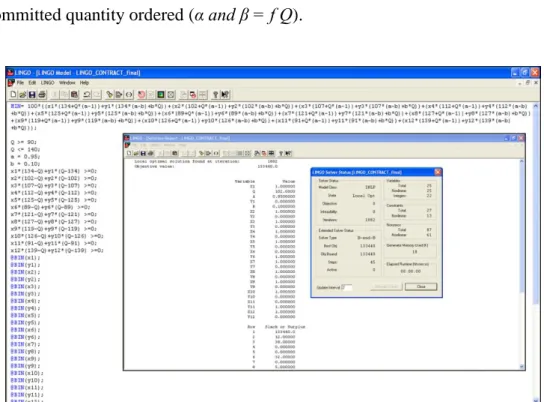Click the red Solve bullseye icon
544x402 pixels.
[x=141, y=94]
